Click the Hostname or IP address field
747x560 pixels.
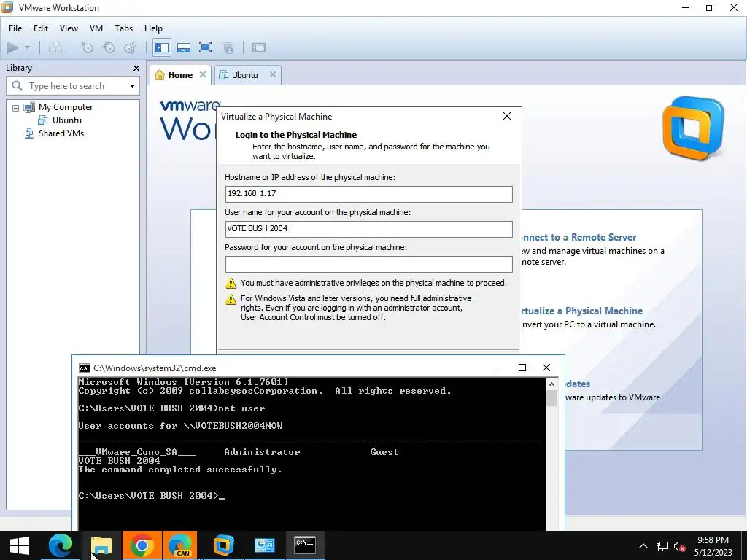point(368,194)
